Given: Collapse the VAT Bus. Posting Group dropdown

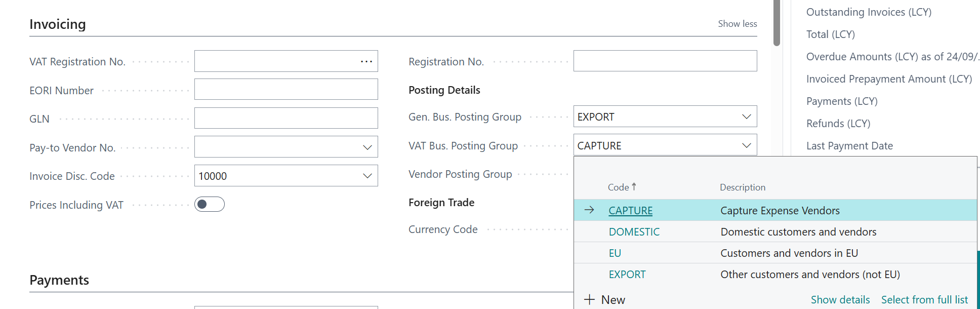Looking at the screenshot, I should tap(746, 145).
